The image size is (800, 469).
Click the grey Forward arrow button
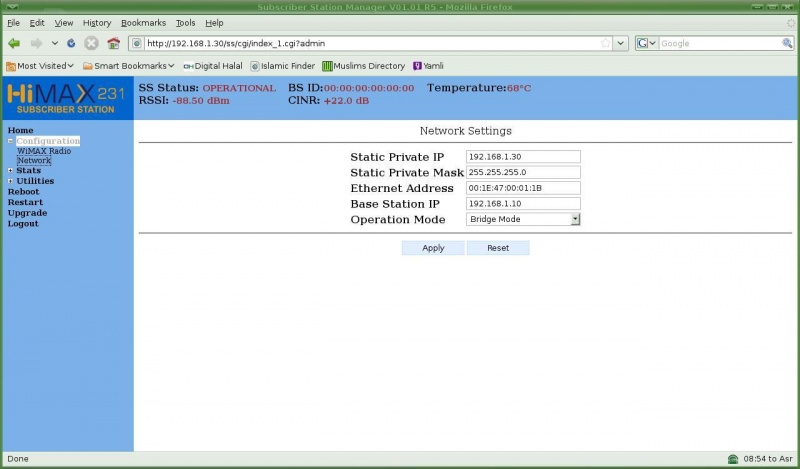point(36,43)
